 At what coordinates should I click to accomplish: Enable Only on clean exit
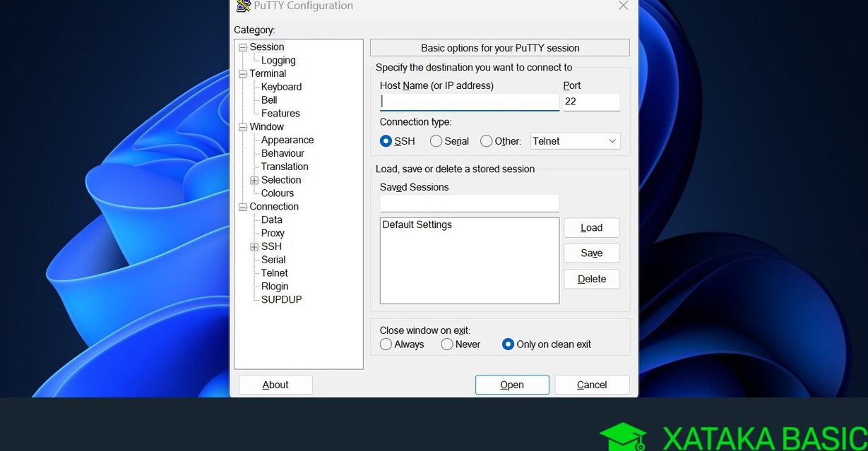click(508, 344)
